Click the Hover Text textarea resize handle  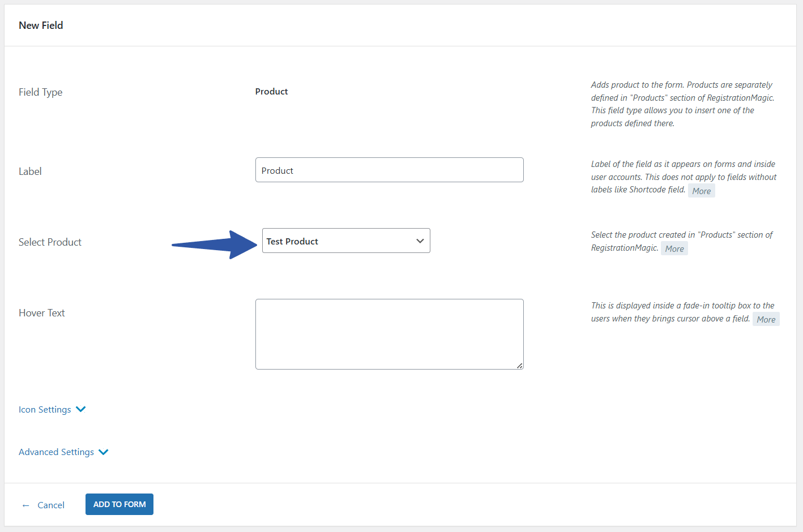pos(519,366)
